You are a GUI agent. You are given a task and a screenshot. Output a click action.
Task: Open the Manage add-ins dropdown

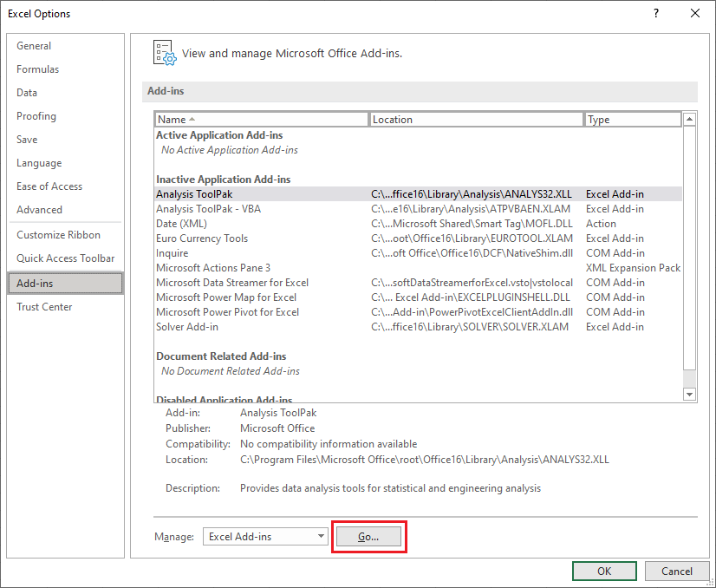265,537
